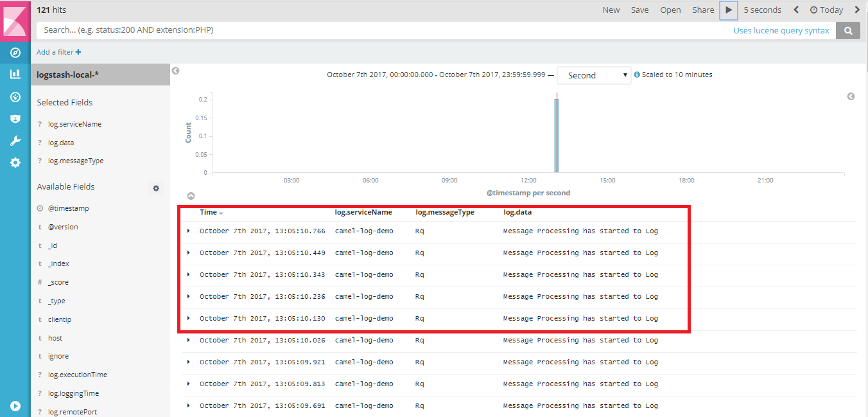The image size is (868, 417).
Task: Click the magnifier search submit button
Action: pos(848,30)
